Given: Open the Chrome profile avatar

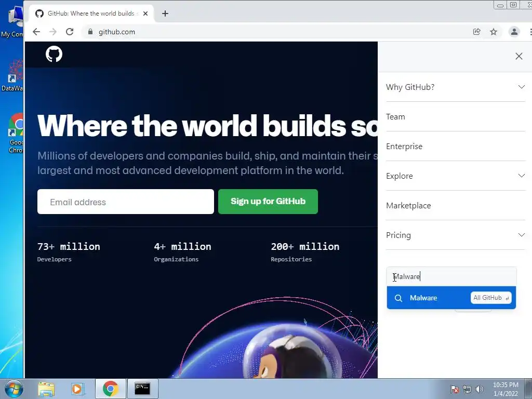Looking at the screenshot, I should tap(514, 32).
